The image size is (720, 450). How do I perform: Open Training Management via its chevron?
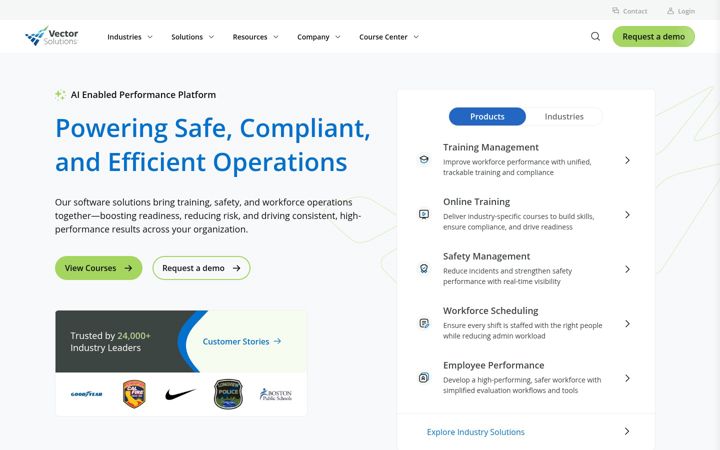point(627,160)
